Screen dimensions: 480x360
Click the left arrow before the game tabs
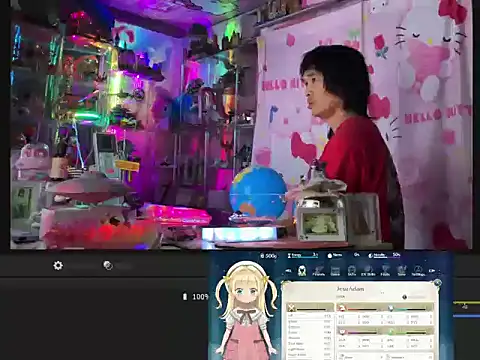click(x=288, y=271)
